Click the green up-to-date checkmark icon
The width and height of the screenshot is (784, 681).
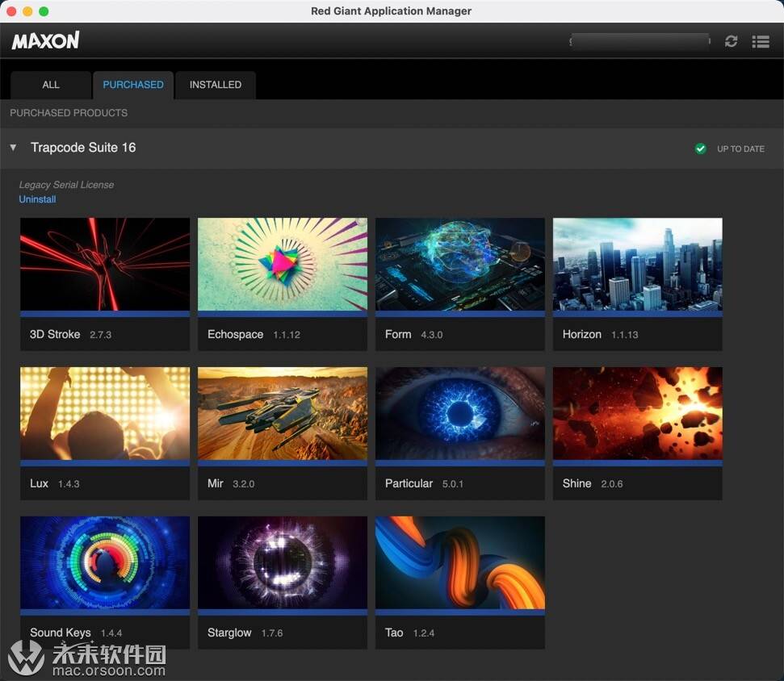[701, 148]
